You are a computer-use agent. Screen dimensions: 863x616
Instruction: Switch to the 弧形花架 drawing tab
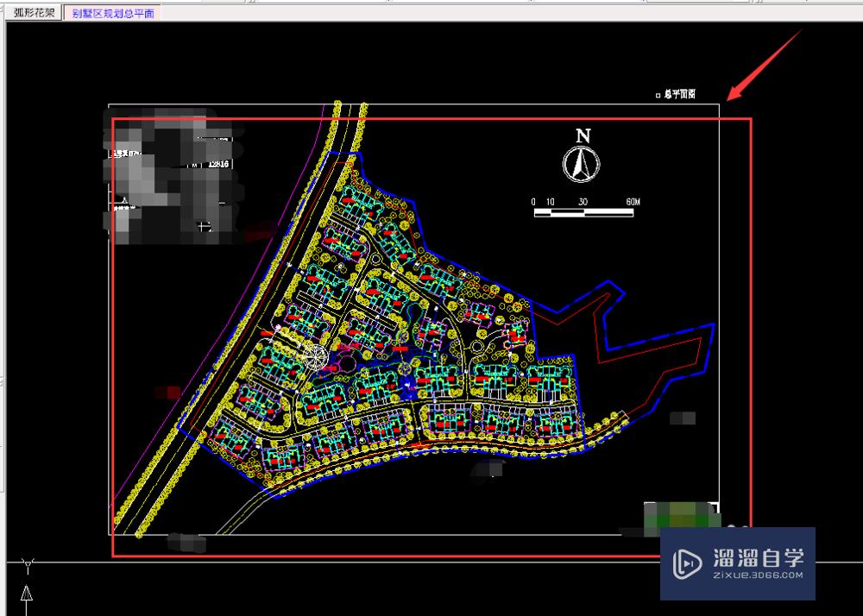coord(35,13)
